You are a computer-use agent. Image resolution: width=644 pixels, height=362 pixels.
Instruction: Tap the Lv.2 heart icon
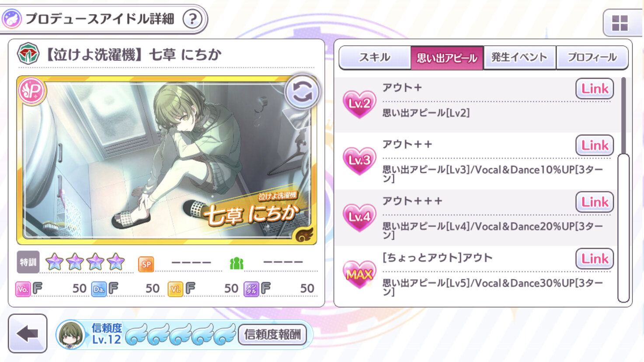359,104
